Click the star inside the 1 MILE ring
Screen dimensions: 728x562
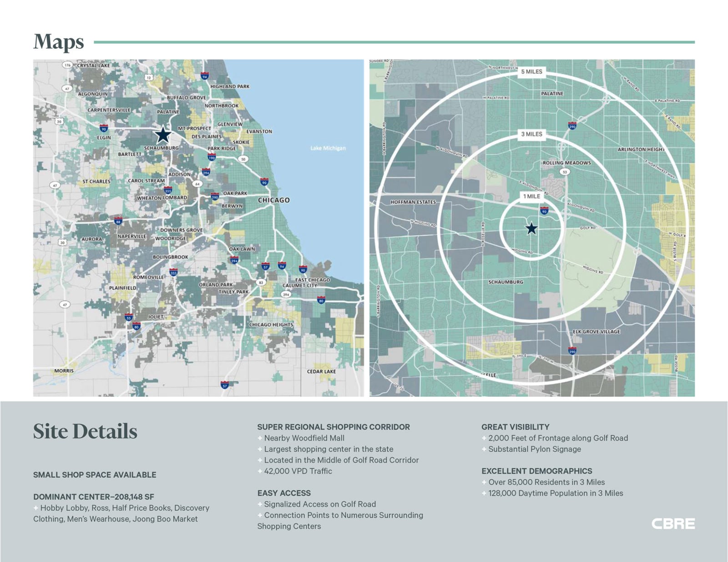(x=531, y=228)
